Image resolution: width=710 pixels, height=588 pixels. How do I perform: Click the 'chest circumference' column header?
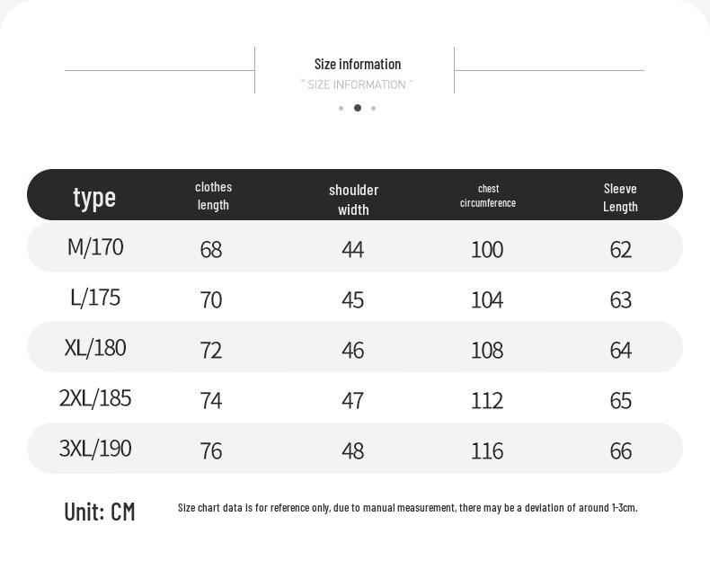[488, 196]
